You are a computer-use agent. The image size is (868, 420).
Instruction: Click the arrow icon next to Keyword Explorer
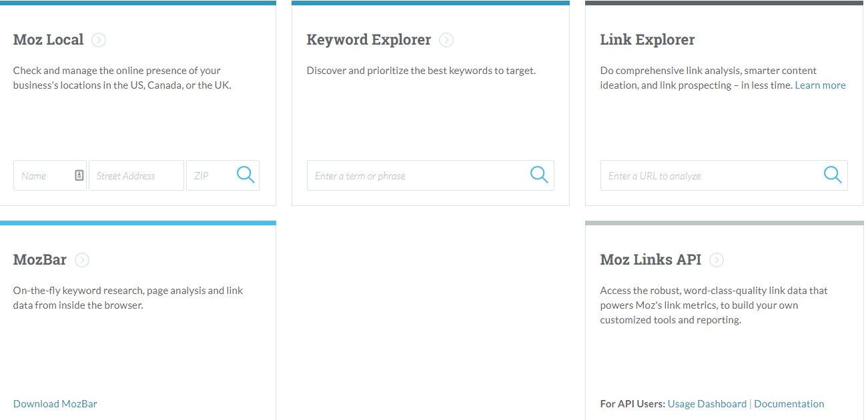click(446, 40)
